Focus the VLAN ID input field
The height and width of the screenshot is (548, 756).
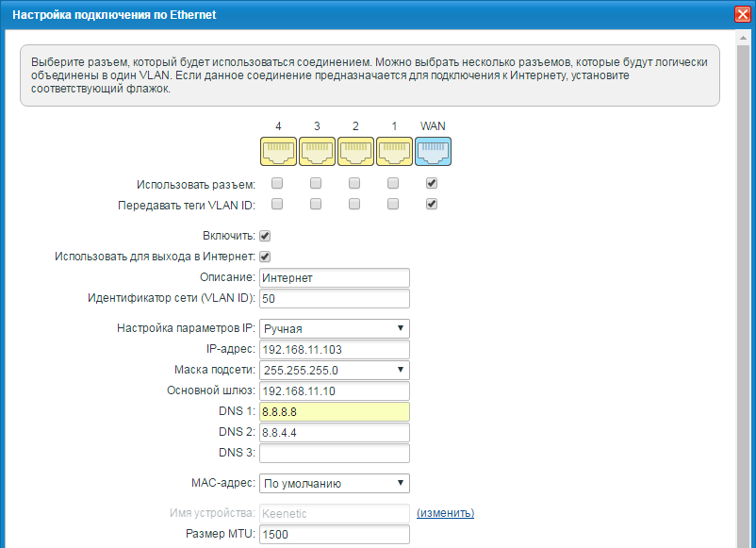[334, 298]
